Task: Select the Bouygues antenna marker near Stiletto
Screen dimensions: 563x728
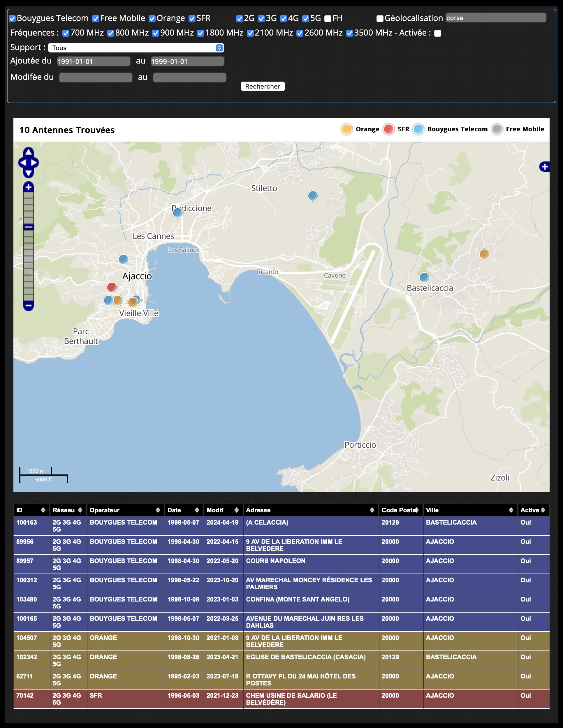Action: pos(313,196)
